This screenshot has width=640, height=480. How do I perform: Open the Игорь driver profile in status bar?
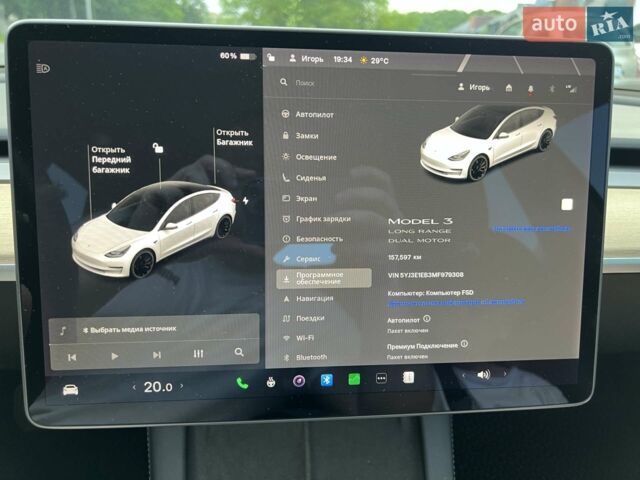coord(306,59)
